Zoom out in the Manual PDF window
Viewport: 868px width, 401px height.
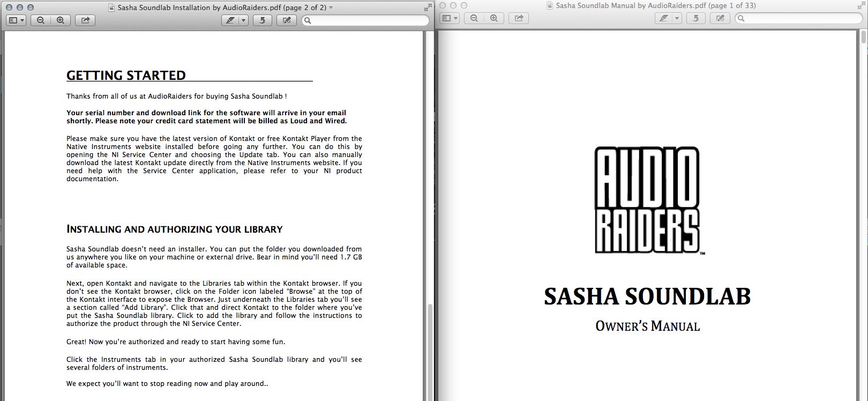click(x=474, y=18)
